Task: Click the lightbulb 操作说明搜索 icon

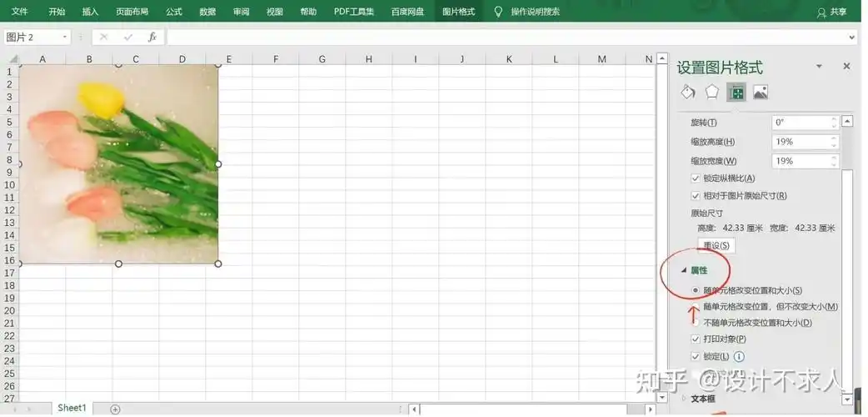Action: coord(498,11)
